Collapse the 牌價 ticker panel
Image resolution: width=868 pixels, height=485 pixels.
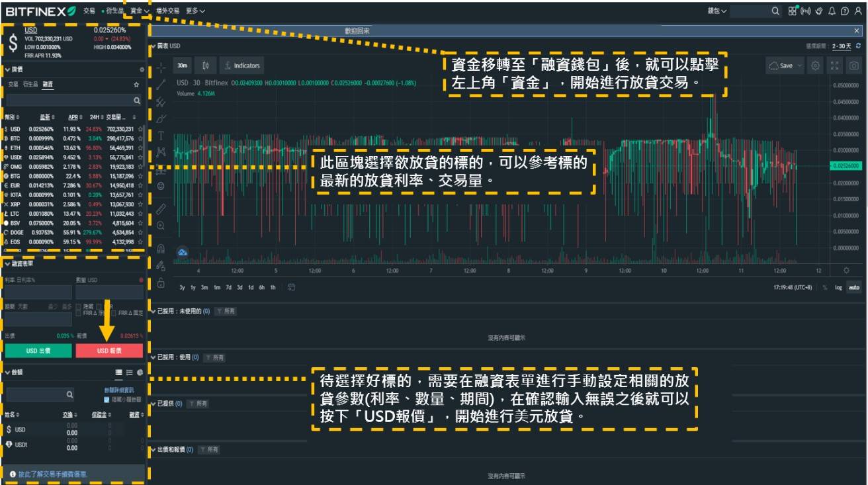(7, 69)
